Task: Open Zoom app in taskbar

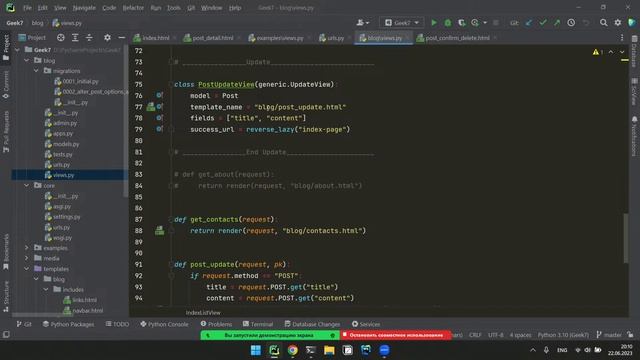Action: tap(384, 350)
